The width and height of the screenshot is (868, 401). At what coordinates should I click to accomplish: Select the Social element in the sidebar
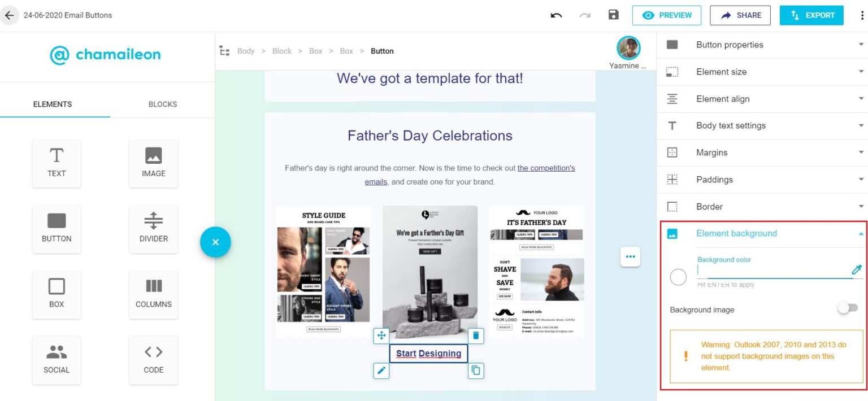pyautogui.click(x=57, y=360)
